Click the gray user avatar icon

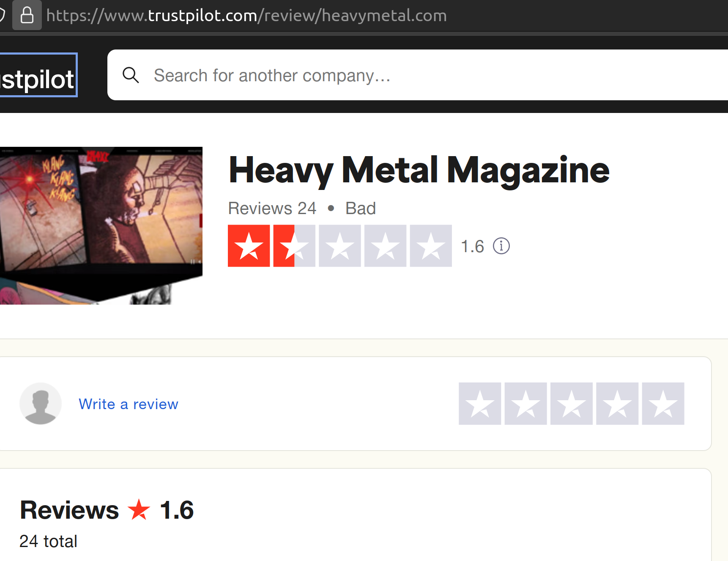click(41, 404)
